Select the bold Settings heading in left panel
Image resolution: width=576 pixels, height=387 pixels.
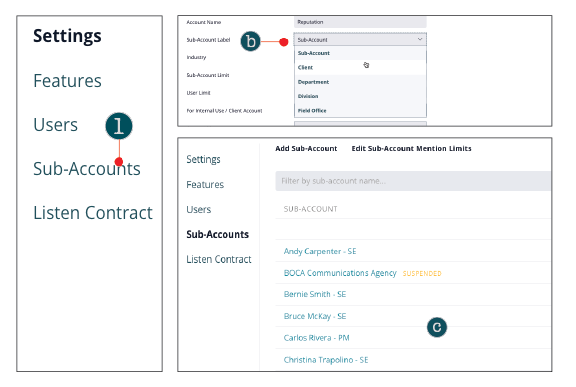pos(67,36)
